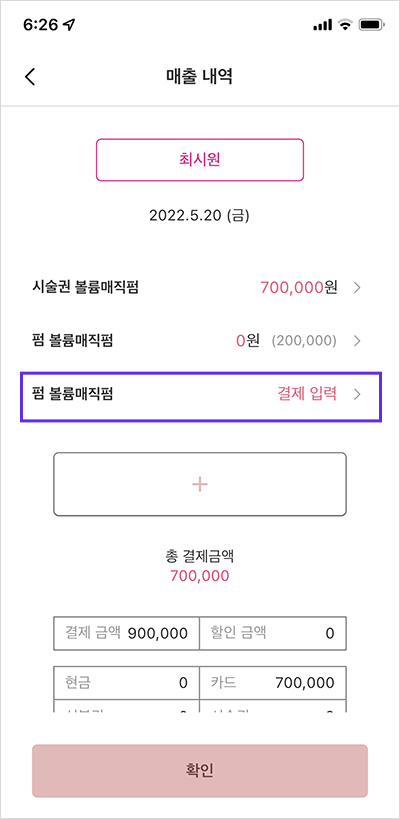The width and height of the screenshot is (400, 819).
Task: Tap the cellular signal bars icon
Action: click(323, 25)
